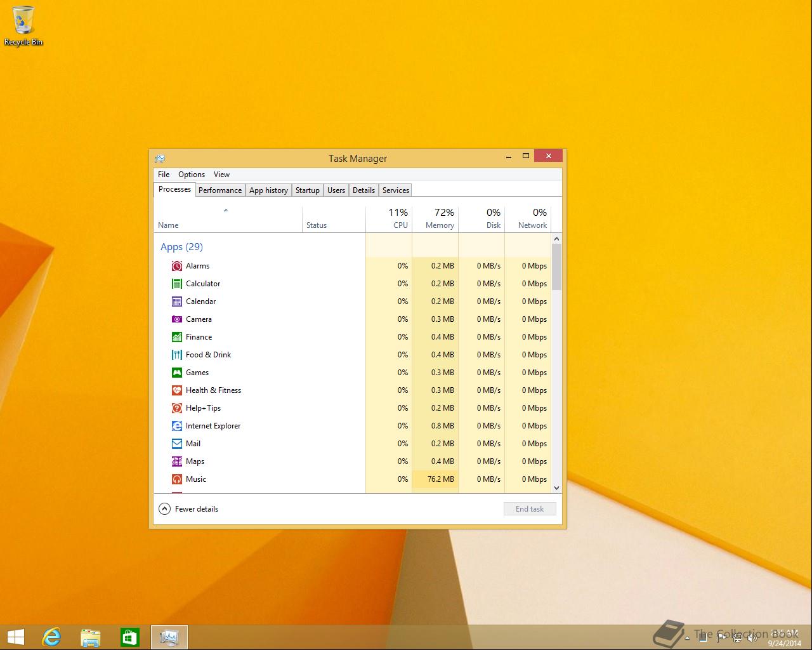The image size is (812, 650).
Task: Sort by Disk usage column
Action: [x=481, y=219]
